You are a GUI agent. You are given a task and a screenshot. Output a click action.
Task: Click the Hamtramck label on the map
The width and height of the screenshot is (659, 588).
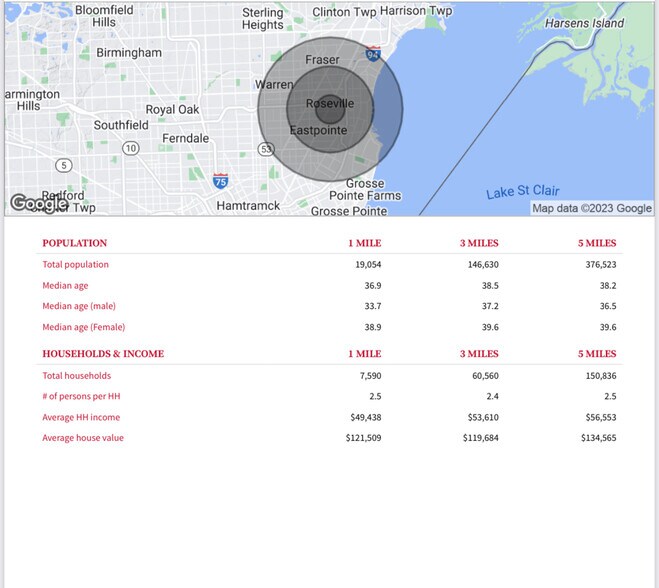click(x=248, y=206)
